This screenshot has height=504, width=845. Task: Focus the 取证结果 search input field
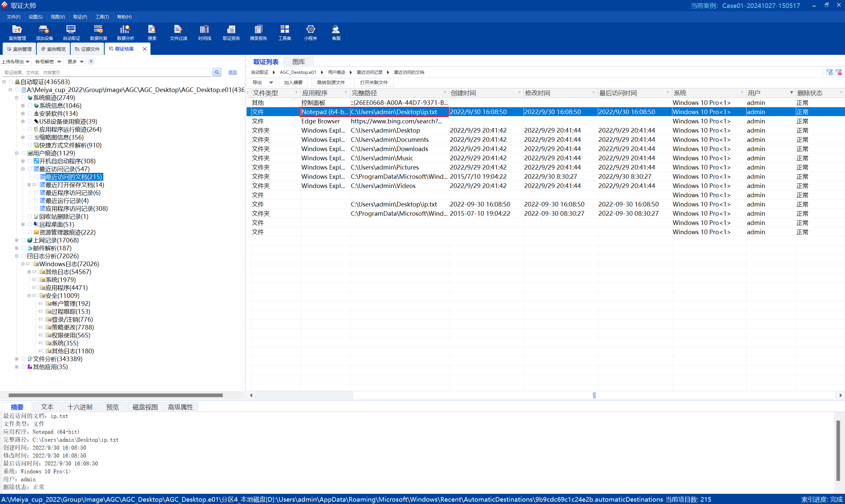(x=107, y=72)
